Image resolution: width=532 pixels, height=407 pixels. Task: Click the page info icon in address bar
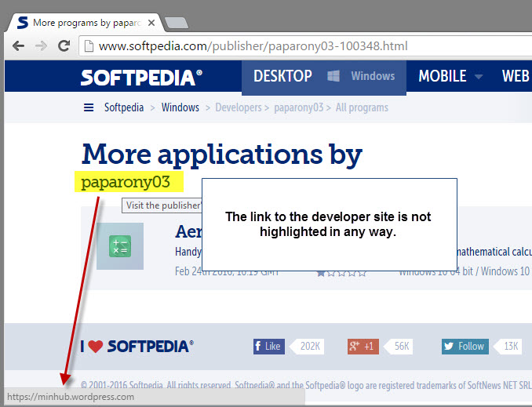pos(89,45)
